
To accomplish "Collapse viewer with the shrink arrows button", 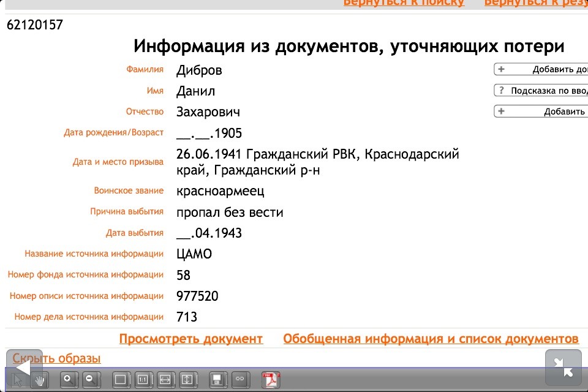I will [x=563, y=367].
